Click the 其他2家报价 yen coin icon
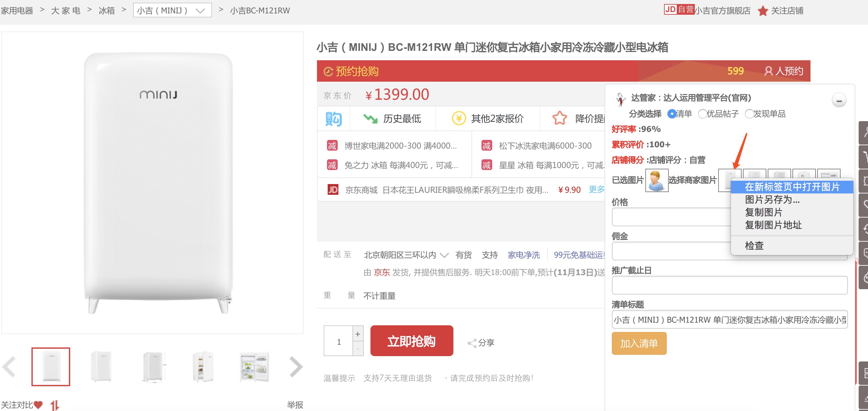Screen dimensions: 868x411 point(459,118)
